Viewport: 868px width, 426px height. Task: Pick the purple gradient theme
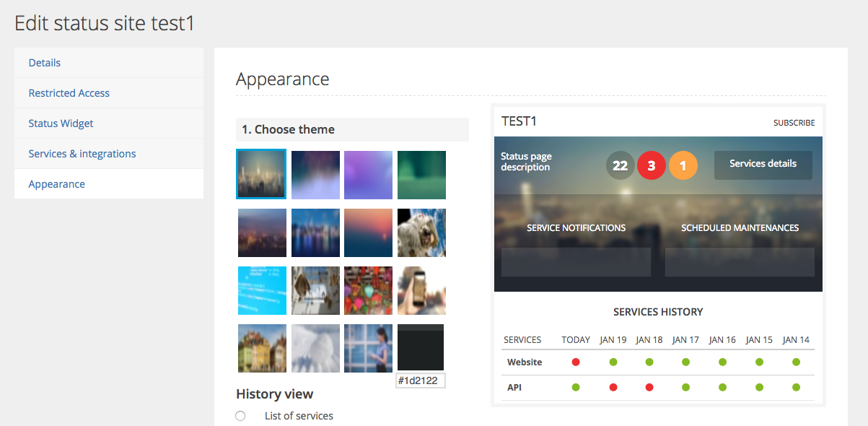pos(369,175)
